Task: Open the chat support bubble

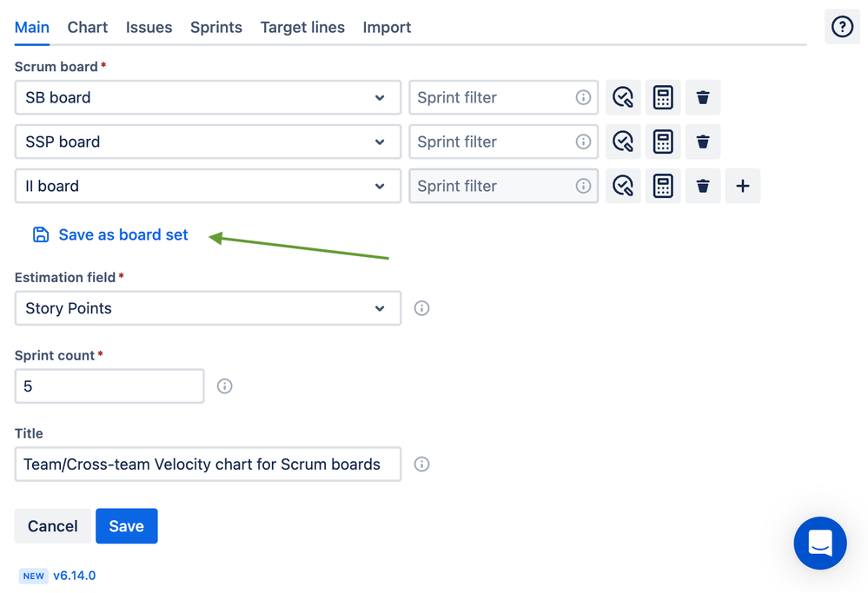Action: coord(820,544)
